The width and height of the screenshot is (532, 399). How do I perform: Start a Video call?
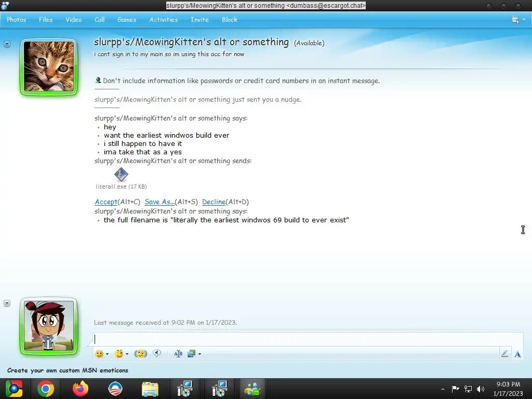(74, 20)
